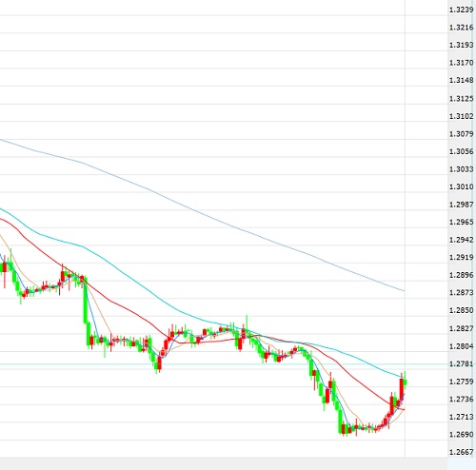This screenshot has width=476, height=470.
Task: Click the 1.3010 price axis label
Action: click(461, 186)
